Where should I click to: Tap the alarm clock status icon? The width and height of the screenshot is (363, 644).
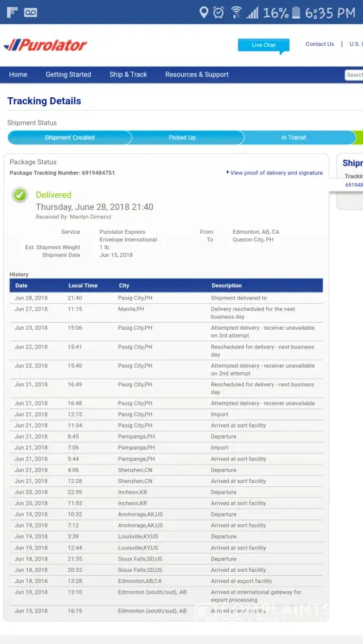pyautogui.click(x=219, y=12)
